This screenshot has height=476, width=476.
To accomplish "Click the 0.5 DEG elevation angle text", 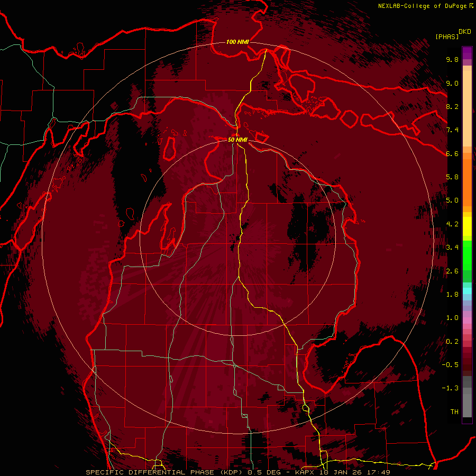I will click(x=263, y=472).
